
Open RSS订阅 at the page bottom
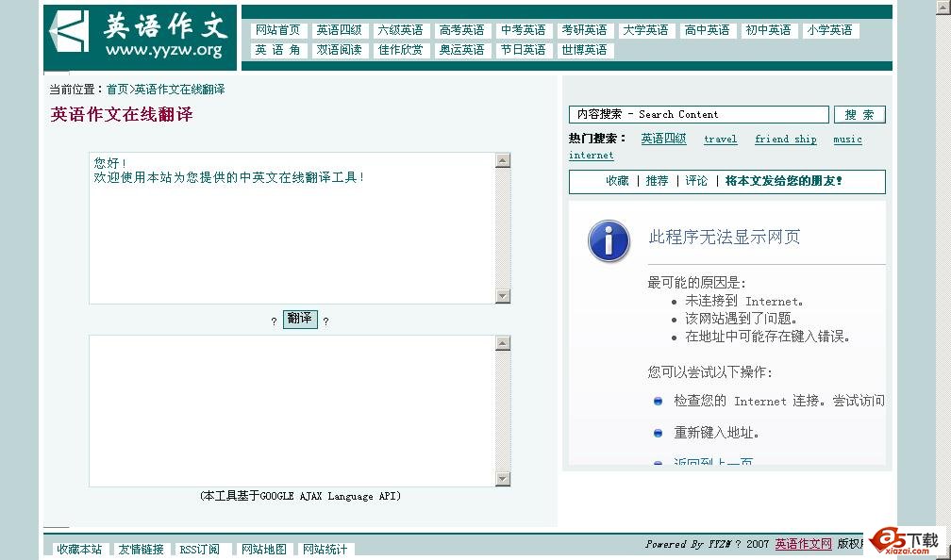click(200, 549)
